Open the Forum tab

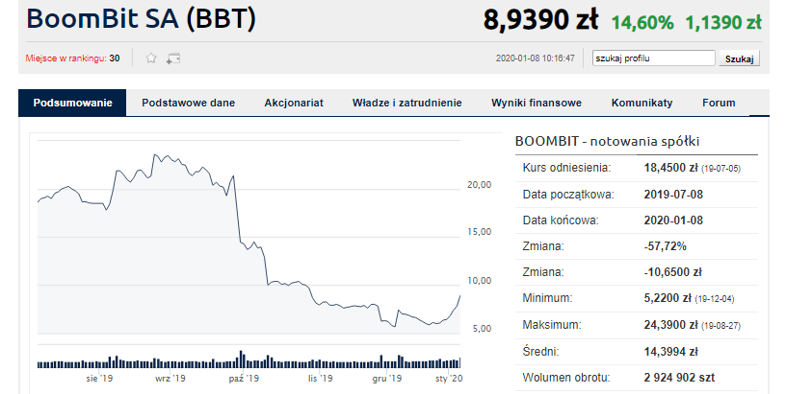[x=719, y=103]
